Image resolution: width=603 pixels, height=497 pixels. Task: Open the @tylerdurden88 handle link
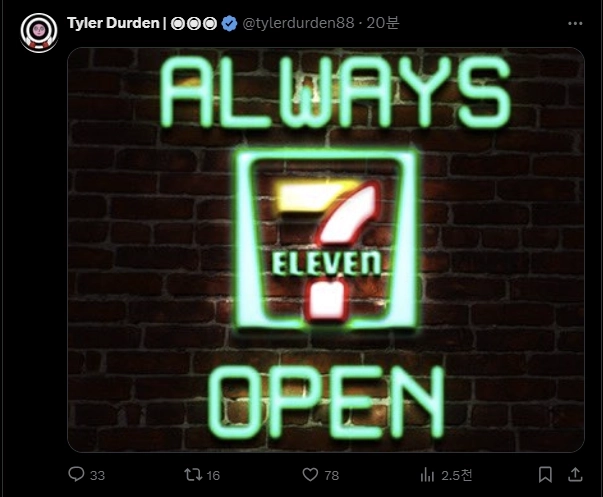point(298,23)
